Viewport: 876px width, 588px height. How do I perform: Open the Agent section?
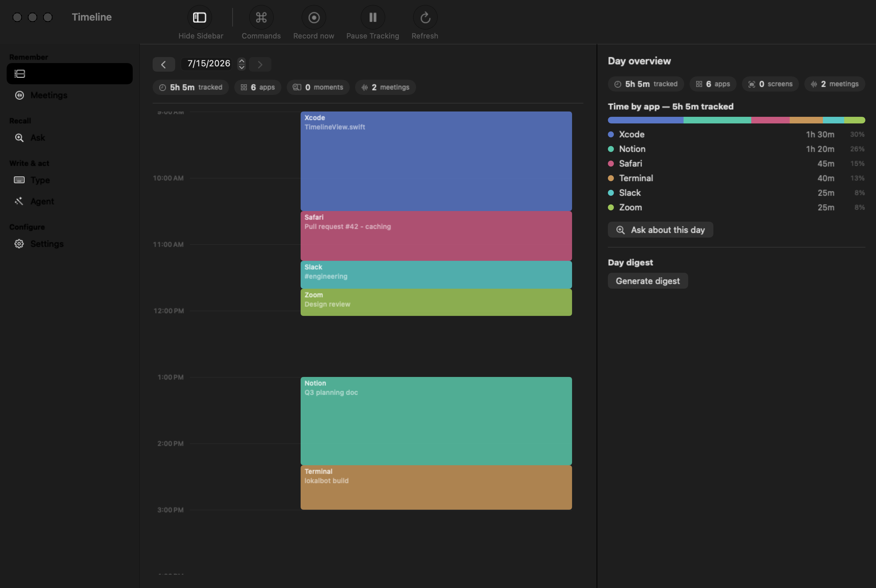click(70, 201)
